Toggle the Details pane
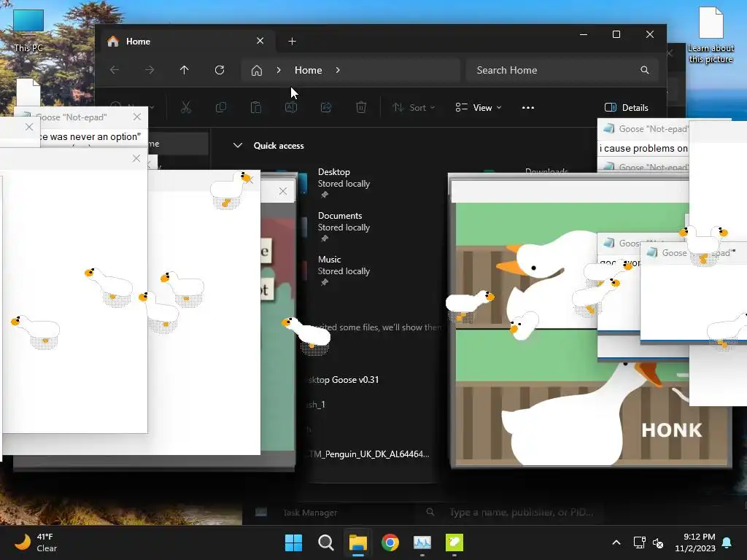The height and width of the screenshot is (560, 747). (x=627, y=108)
